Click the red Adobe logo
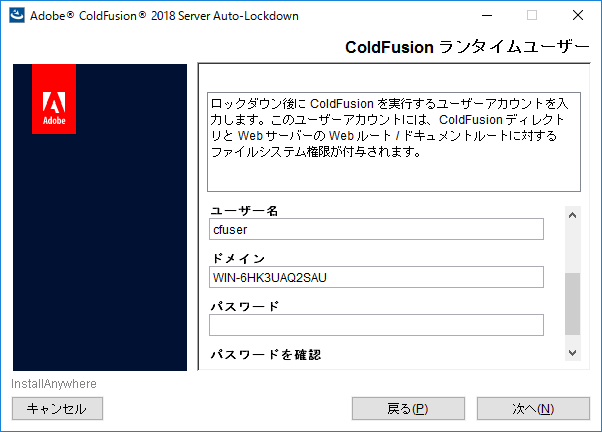 pyautogui.click(x=54, y=99)
